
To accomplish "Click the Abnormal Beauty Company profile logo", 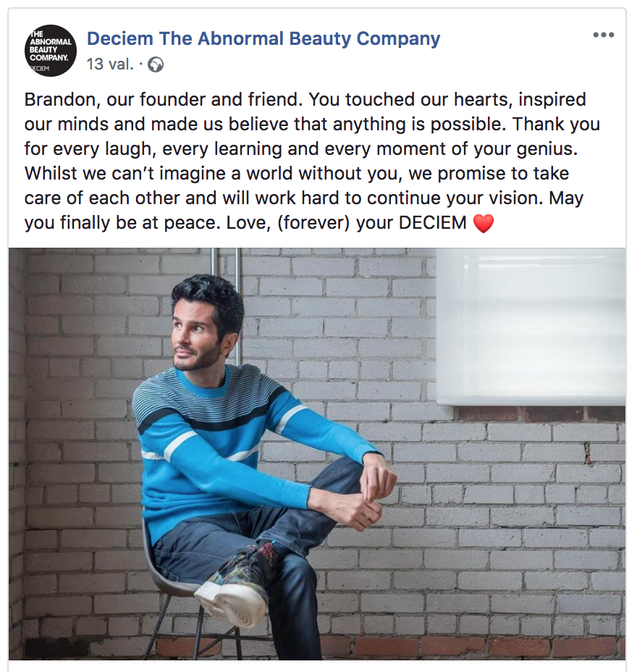I will tap(51, 51).
